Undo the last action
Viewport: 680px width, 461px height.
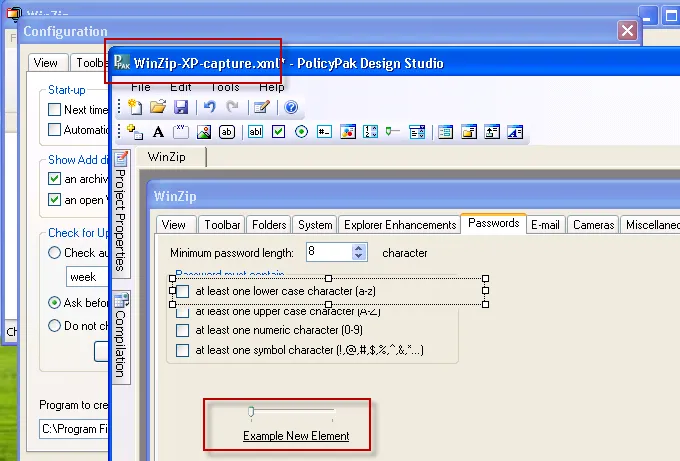point(209,107)
